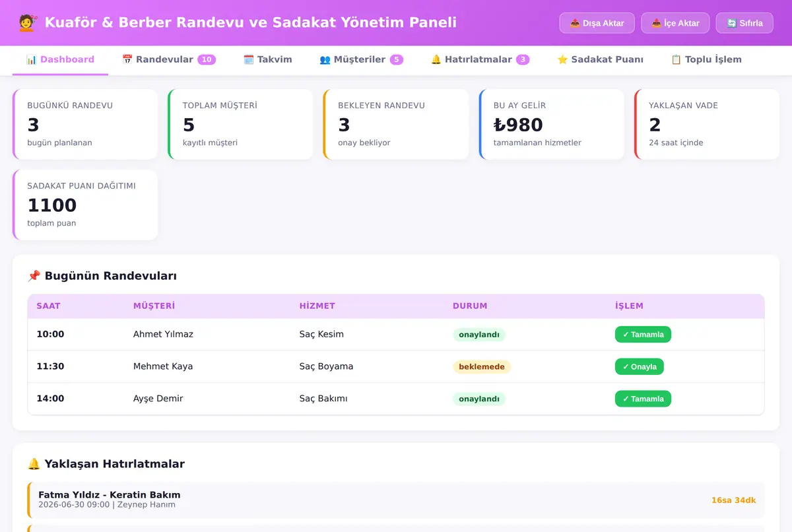Click the Saç Boyama service cell
The height and width of the screenshot is (532, 792).
326,366
